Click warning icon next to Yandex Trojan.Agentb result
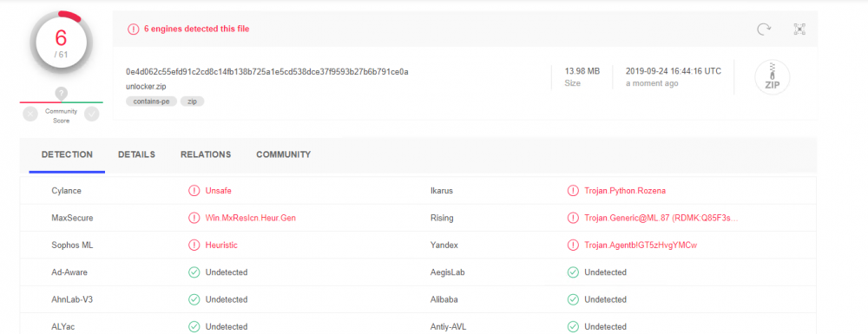Viewport: 868px width, 334px height. point(573,245)
